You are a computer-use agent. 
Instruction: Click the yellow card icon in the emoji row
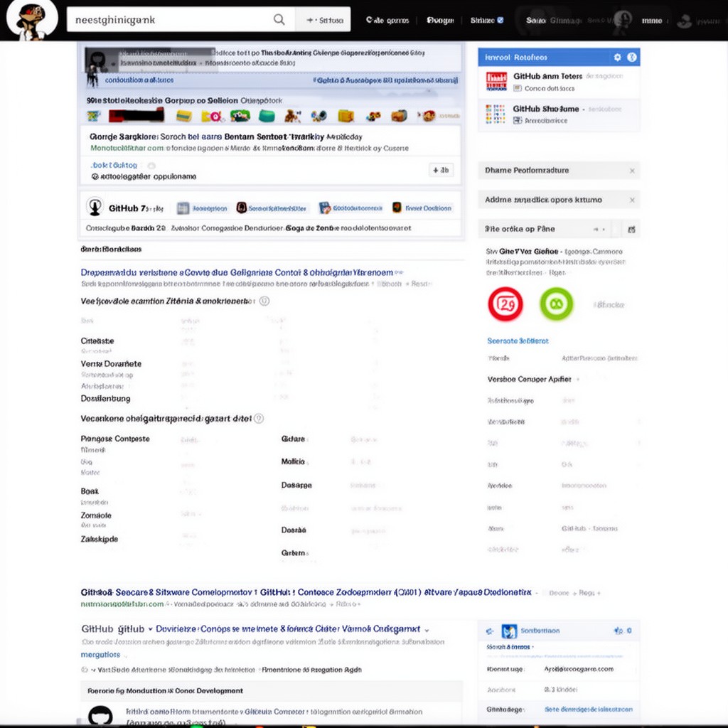point(184,116)
